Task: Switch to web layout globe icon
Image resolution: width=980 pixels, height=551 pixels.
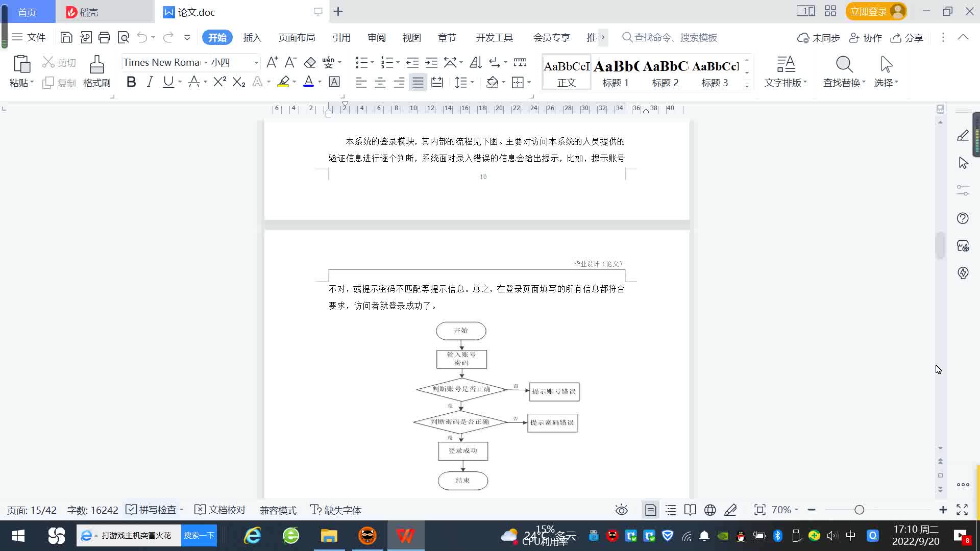Action: [x=710, y=510]
